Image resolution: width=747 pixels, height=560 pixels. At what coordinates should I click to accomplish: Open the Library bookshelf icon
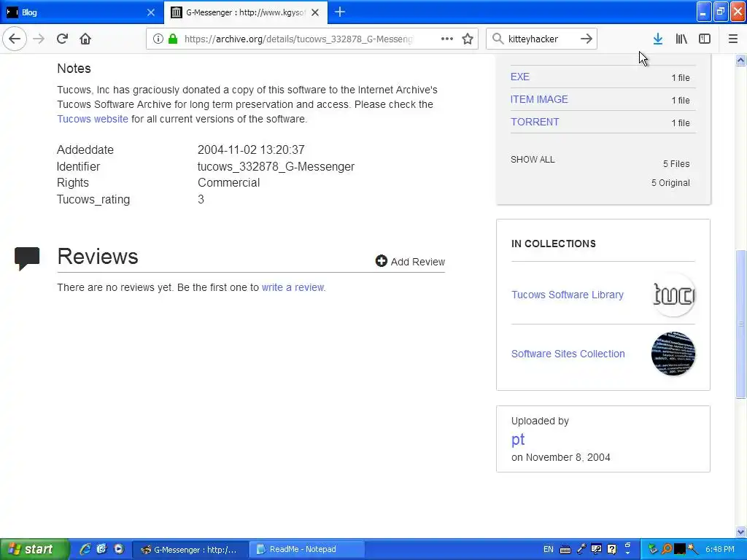[x=681, y=39]
